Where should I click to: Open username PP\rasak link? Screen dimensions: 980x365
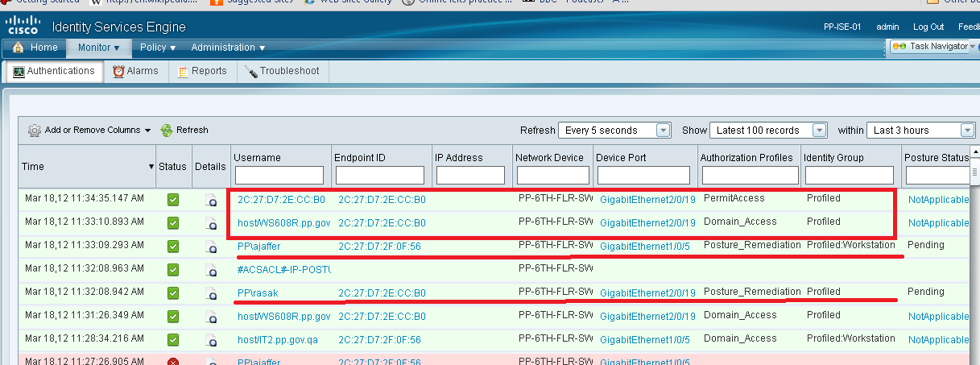click(x=258, y=293)
